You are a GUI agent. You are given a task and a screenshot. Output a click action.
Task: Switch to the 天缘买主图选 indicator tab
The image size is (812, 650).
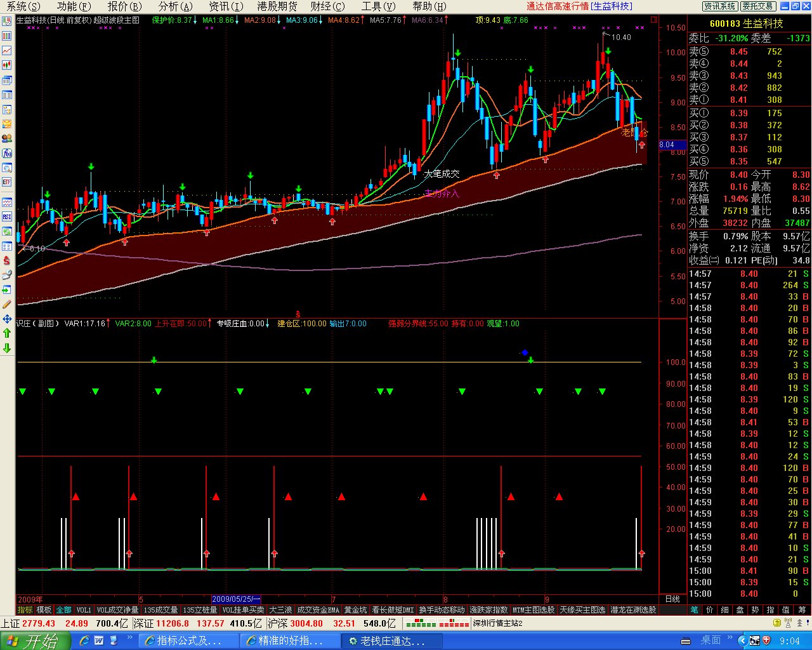tap(583, 609)
